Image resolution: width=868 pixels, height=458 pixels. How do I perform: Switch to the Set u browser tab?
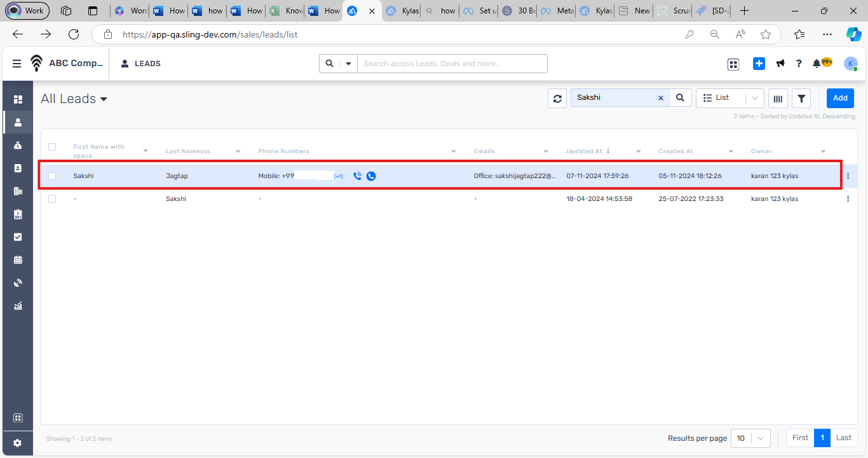tap(480, 11)
